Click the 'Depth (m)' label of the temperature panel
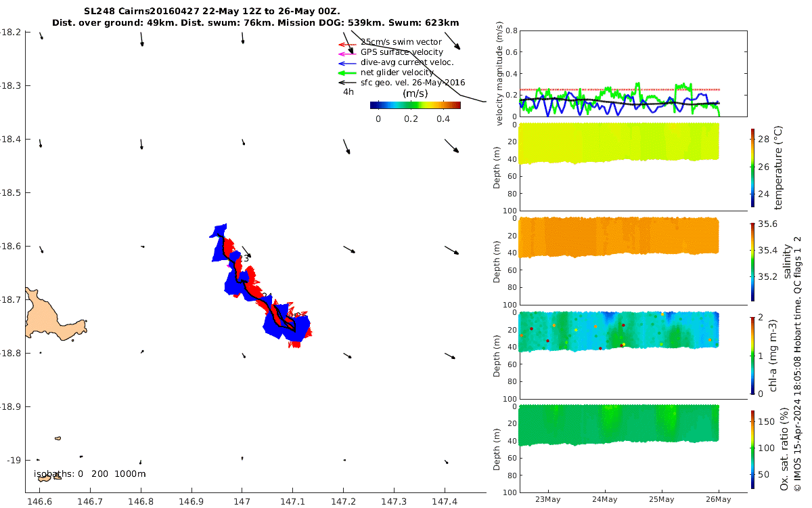 [x=497, y=167]
